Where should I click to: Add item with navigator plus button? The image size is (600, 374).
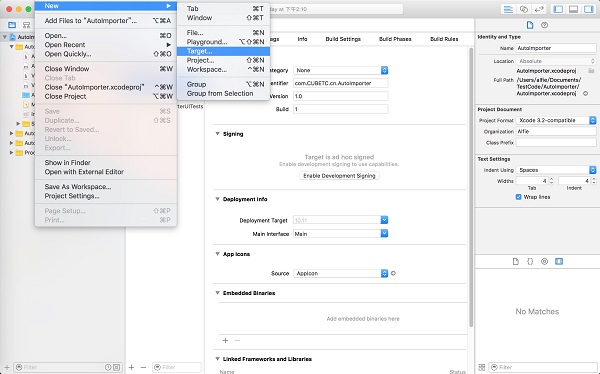click(x=7, y=367)
